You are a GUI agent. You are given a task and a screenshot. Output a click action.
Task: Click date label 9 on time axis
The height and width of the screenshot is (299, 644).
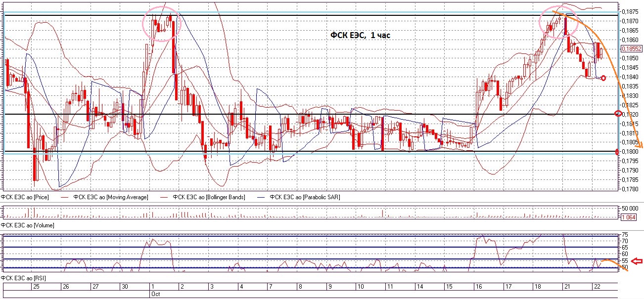coord(330,287)
